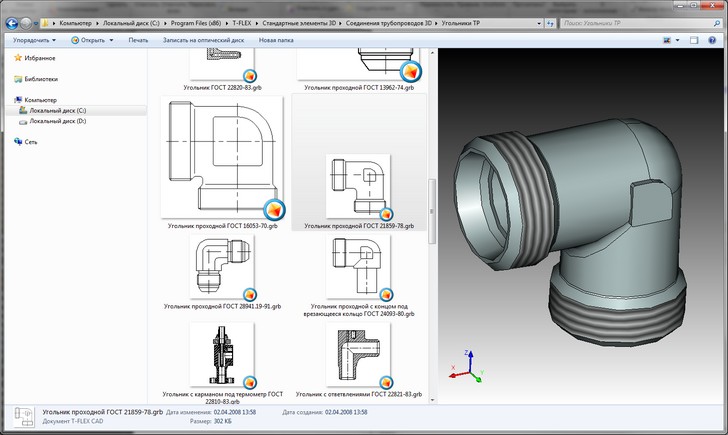Toggle the preview pane button
This screenshot has width=728, height=435.
point(694,40)
